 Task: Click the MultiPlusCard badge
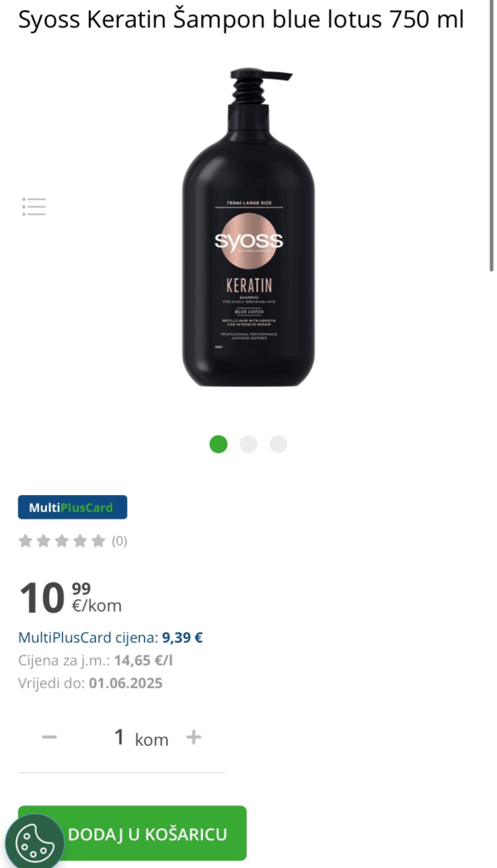[x=73, y=507]
